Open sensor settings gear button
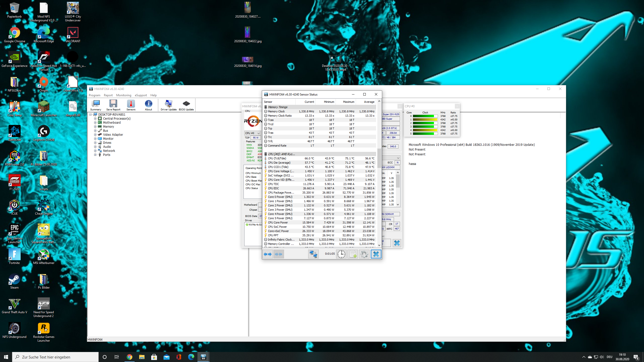Image resolution: width=644 pixels, height=362 pixels. (364, 254)
